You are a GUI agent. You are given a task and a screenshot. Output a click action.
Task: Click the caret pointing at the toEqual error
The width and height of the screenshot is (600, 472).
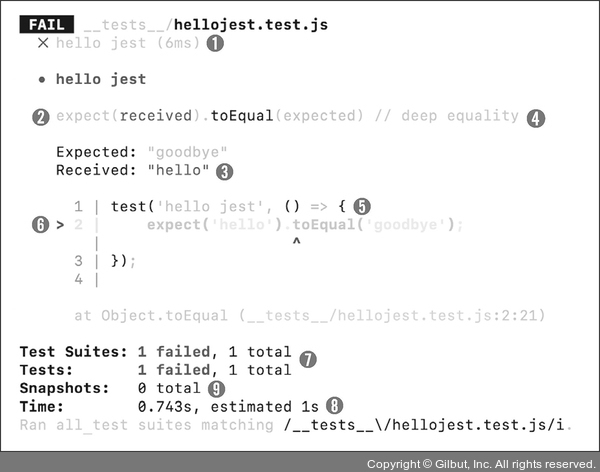click(x=296, y=243)
